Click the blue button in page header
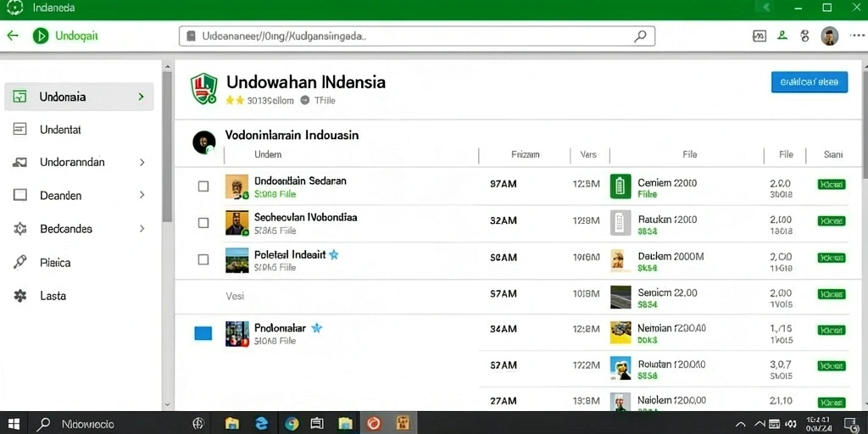The height and width of the screenshot is (434, 868). 810,82
